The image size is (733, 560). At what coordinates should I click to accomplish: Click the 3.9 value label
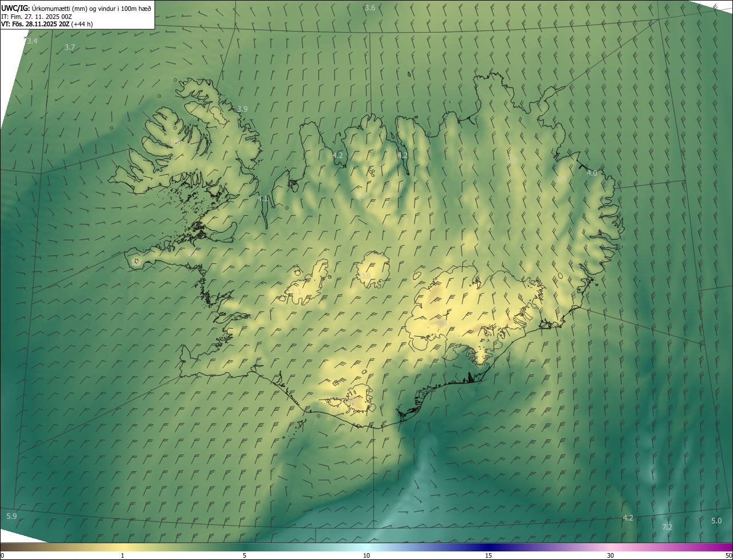pyautogui.click(x=242, y=109)
